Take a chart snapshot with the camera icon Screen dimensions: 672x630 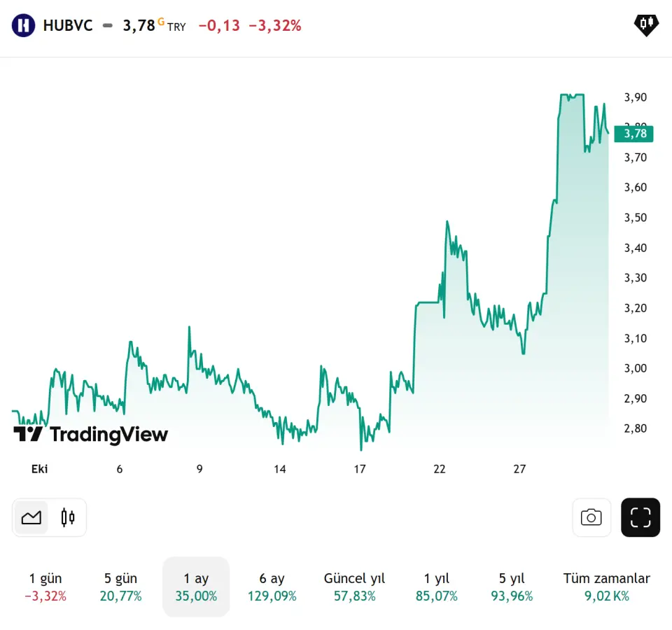591,517
